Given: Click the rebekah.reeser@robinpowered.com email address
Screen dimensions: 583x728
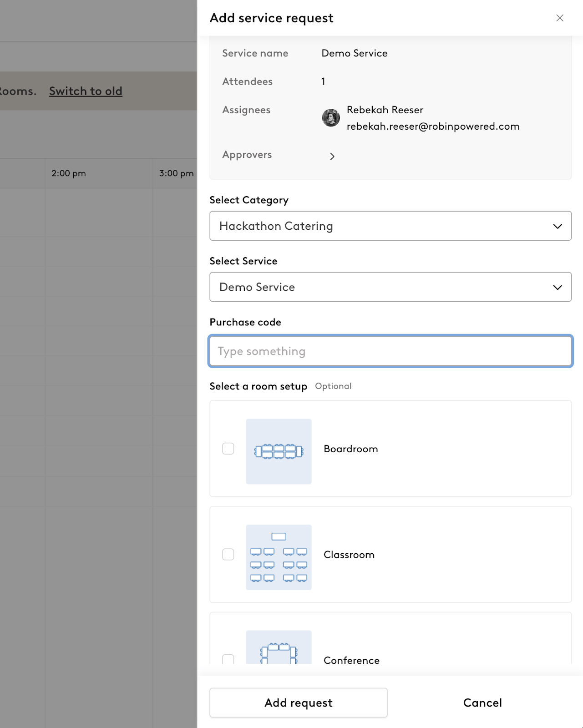Looking at the screenshot, I should 433,126.
